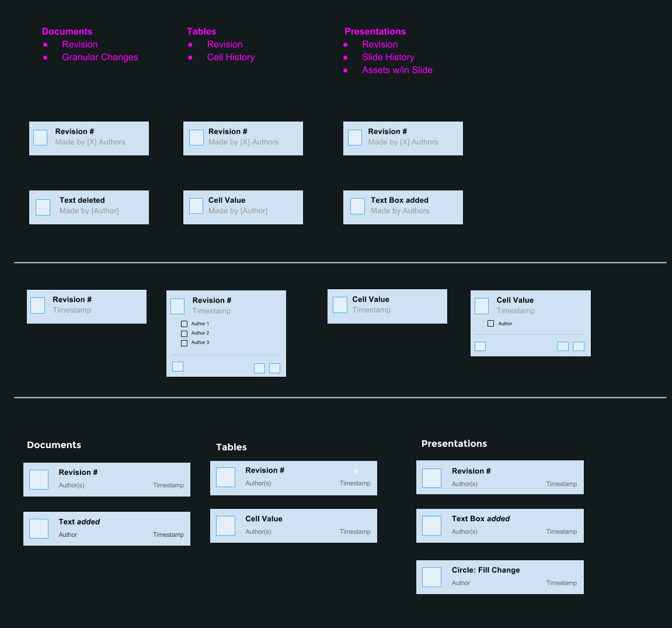Viewport: 672px width, 628px height.
Task: Open the Circle: Fill Change card thumbnail
Action: (431, 577)
